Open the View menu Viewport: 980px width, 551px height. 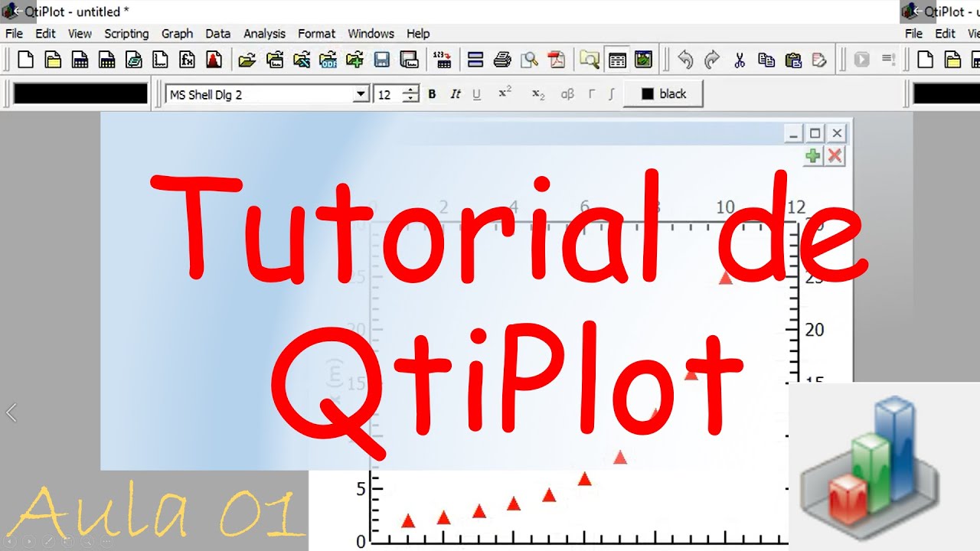click(80, 34)
